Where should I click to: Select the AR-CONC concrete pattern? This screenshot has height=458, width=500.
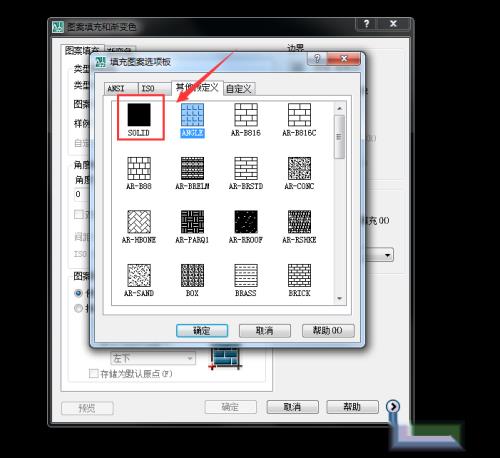pos(299,168)
